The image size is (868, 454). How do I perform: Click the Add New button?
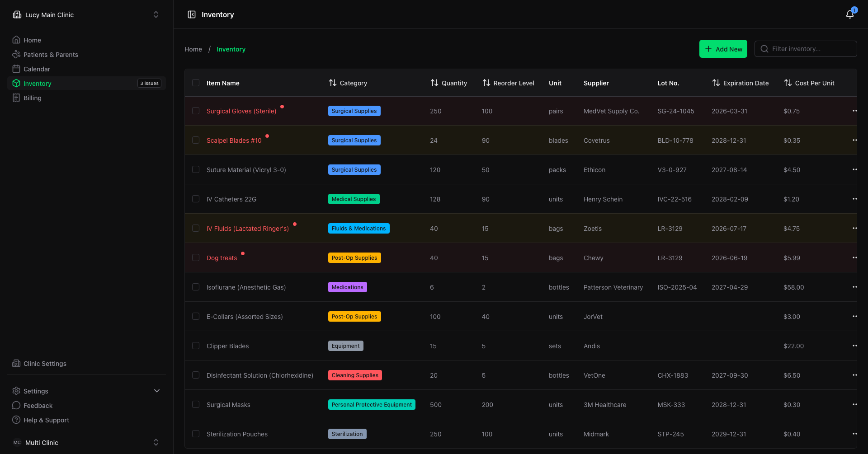[x=723, y=49]
